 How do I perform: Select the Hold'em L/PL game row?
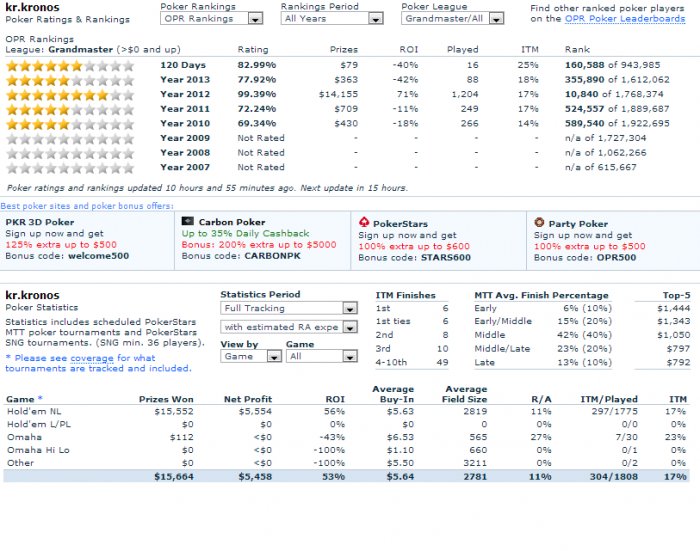346,424
